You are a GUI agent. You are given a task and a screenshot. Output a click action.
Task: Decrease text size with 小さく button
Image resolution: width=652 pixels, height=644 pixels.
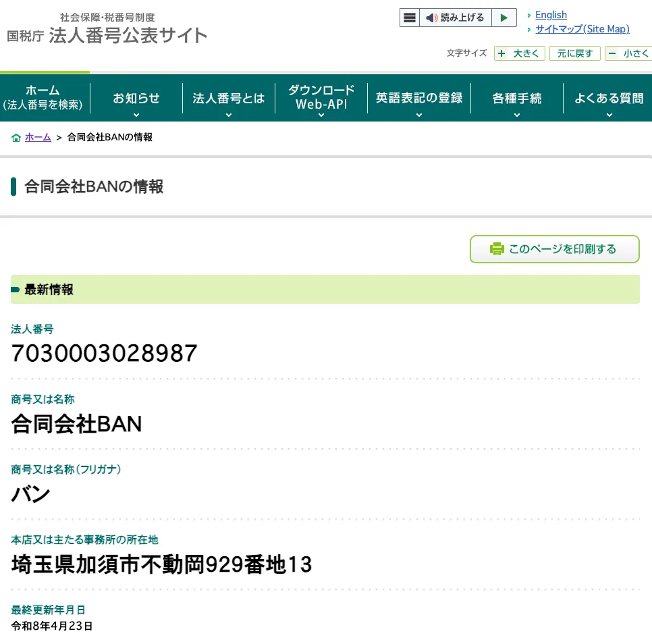628,53
